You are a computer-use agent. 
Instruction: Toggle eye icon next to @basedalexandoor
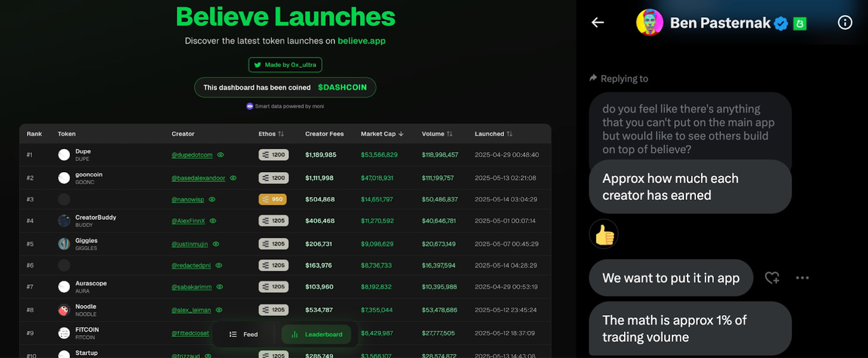(233, 178)
